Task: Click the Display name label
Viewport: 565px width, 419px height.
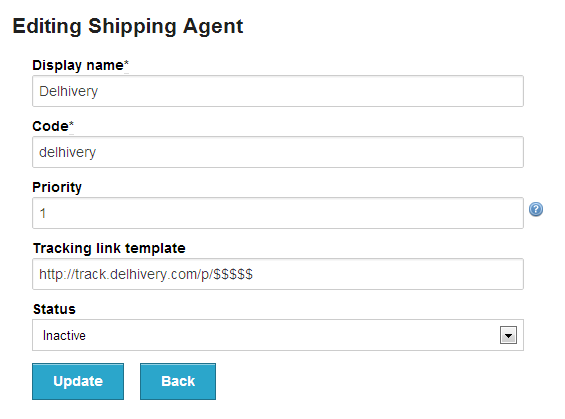Action: click(78, 66)
